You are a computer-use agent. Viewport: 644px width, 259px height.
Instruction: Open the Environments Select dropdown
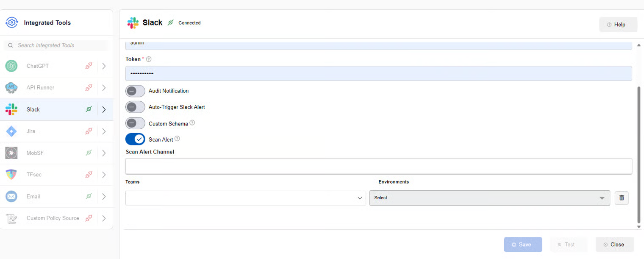tap(490, 198)
